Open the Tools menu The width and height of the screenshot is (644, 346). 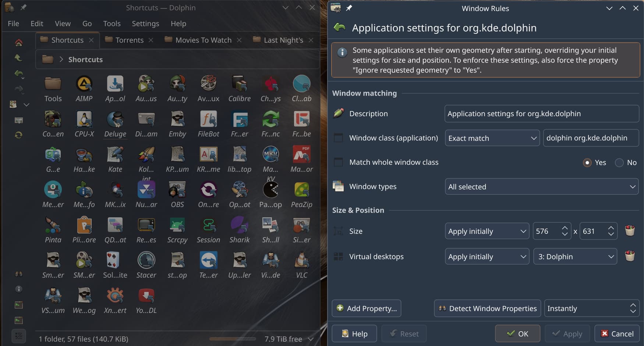tap(112, 24)
